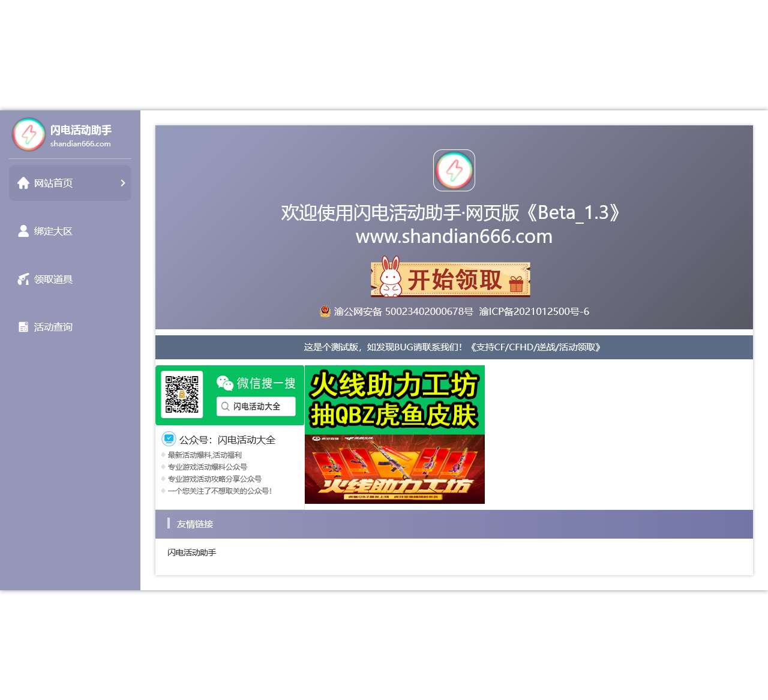Click the rabbit mascot next to 开始领取
Image resolution: width=768 pixels, height=700 pixels.
pos(391,277)
